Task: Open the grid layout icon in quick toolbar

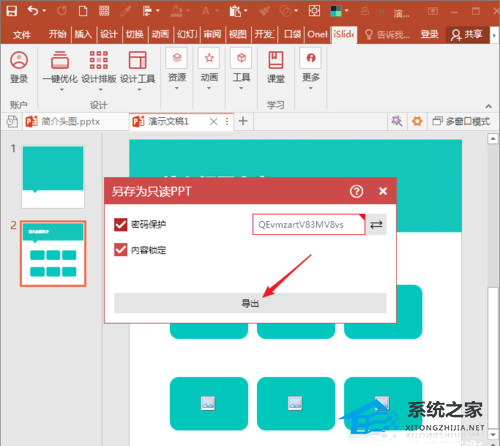Action: click(x=104, y=11)
